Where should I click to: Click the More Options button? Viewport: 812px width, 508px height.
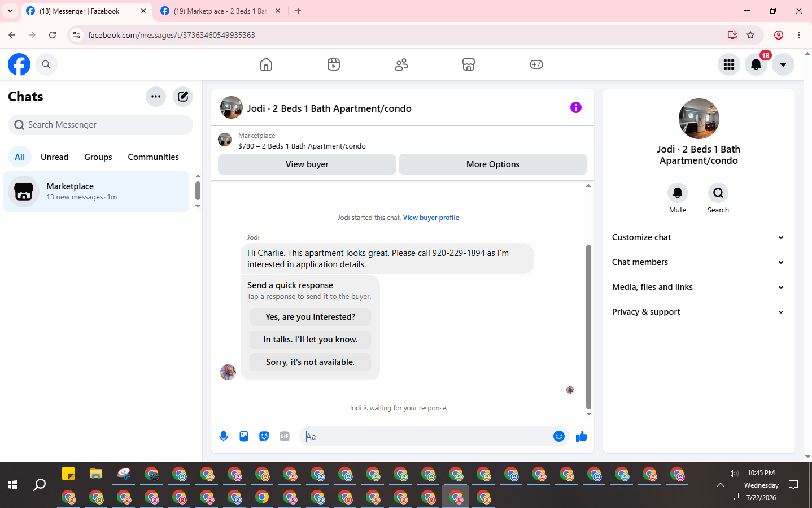493,164
